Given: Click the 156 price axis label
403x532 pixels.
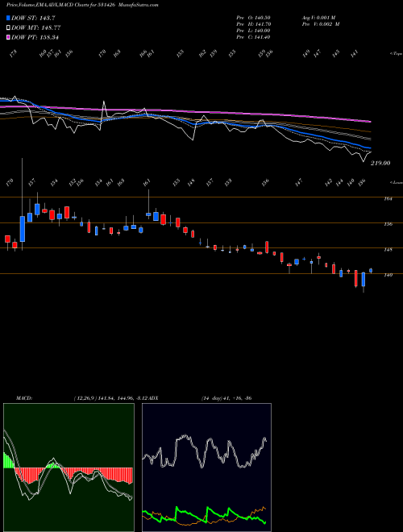Looking at the screenshot, I should coord(388,224).
